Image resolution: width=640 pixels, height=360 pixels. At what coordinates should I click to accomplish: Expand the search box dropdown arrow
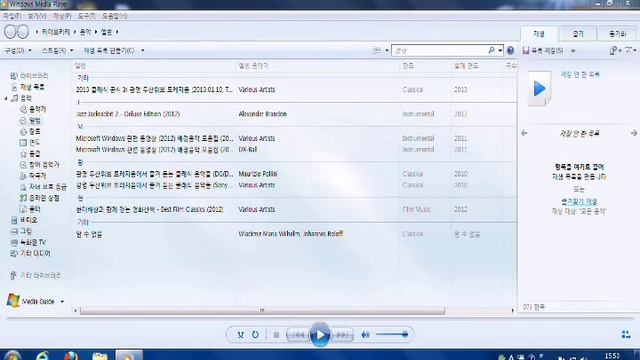coord(500,50)
